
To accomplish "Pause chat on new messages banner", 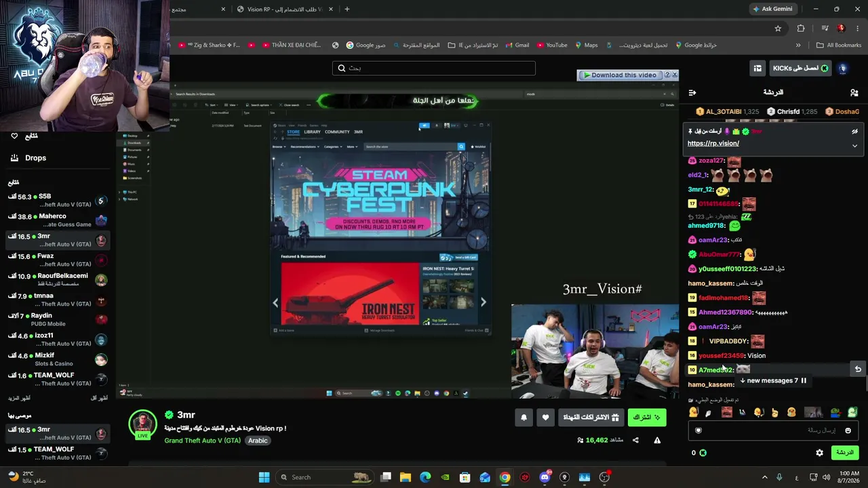I will pos(773,381).
